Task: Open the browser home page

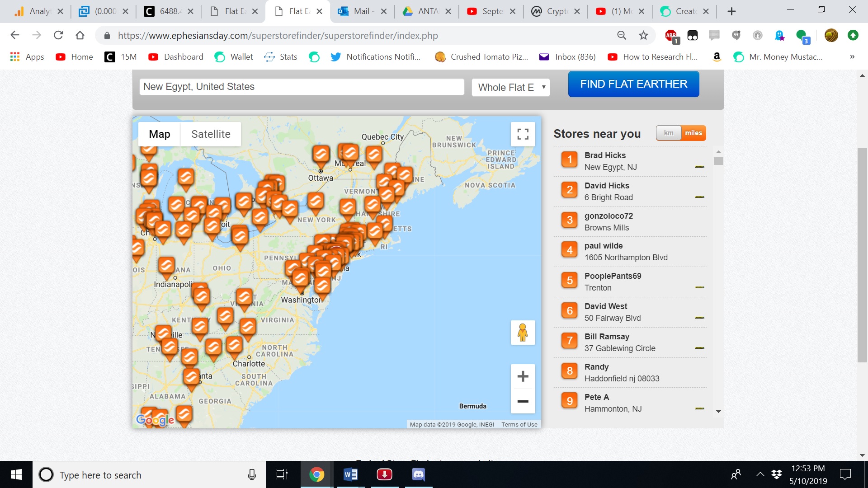Action: (x=80, y=35)
